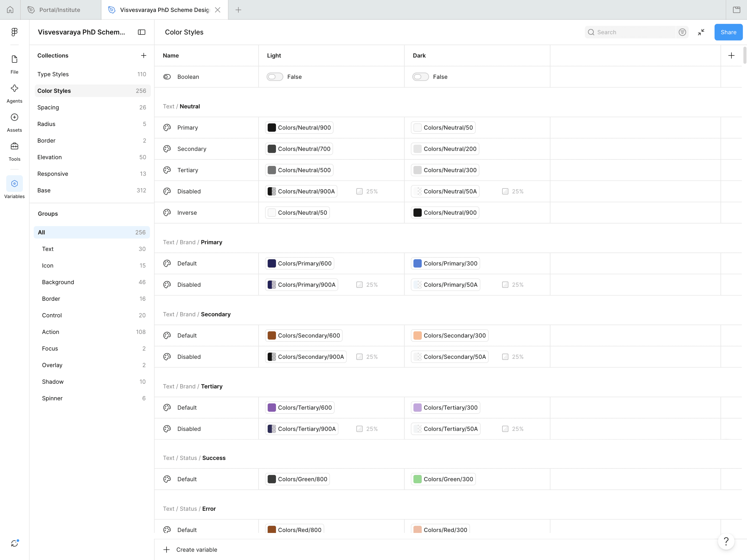The height and width of the screenshot is (560, 747).
Task: Click opacity icon beside Colors/Tertiary/900A
Action: 359,429
